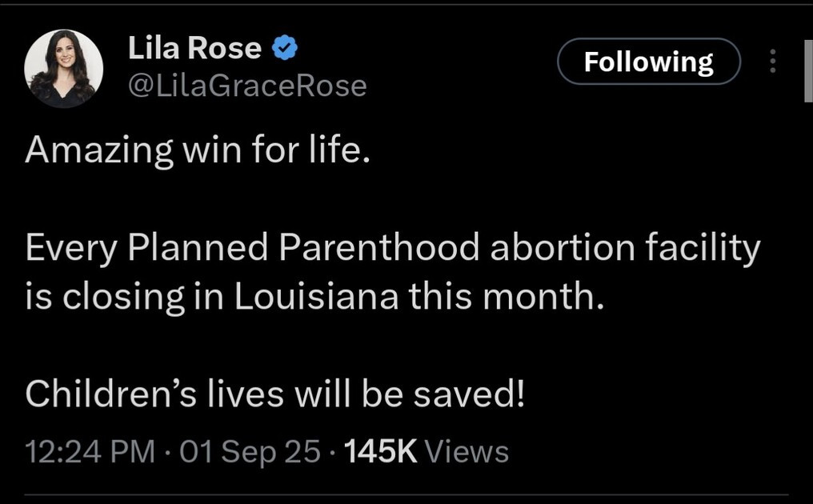The height and width of the screenshot is (504, 813).
Task: Click the line 'Children's lives will be saved!'
Action: (274, 395)
